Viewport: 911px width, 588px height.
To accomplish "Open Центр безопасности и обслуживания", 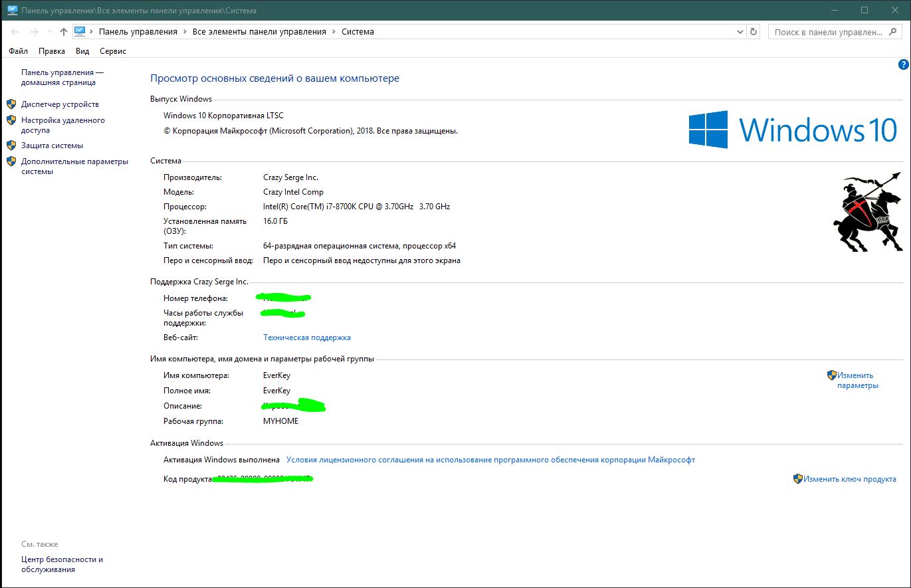I will [62, 564].
